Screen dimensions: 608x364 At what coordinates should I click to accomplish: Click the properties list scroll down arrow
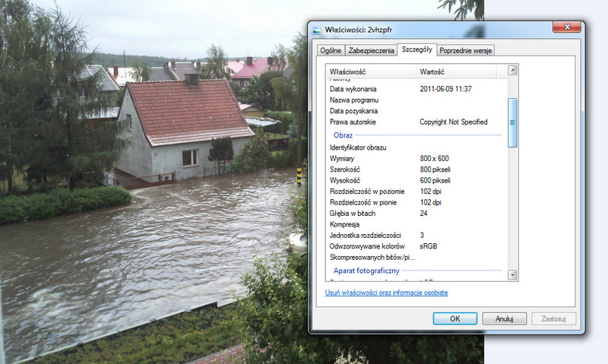[x=512, y=275]
